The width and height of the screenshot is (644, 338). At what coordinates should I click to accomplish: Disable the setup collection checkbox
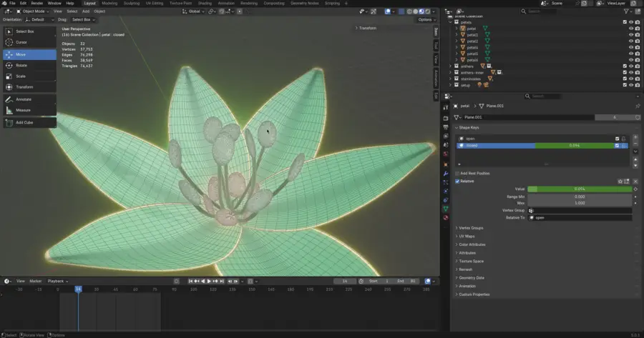625,85
